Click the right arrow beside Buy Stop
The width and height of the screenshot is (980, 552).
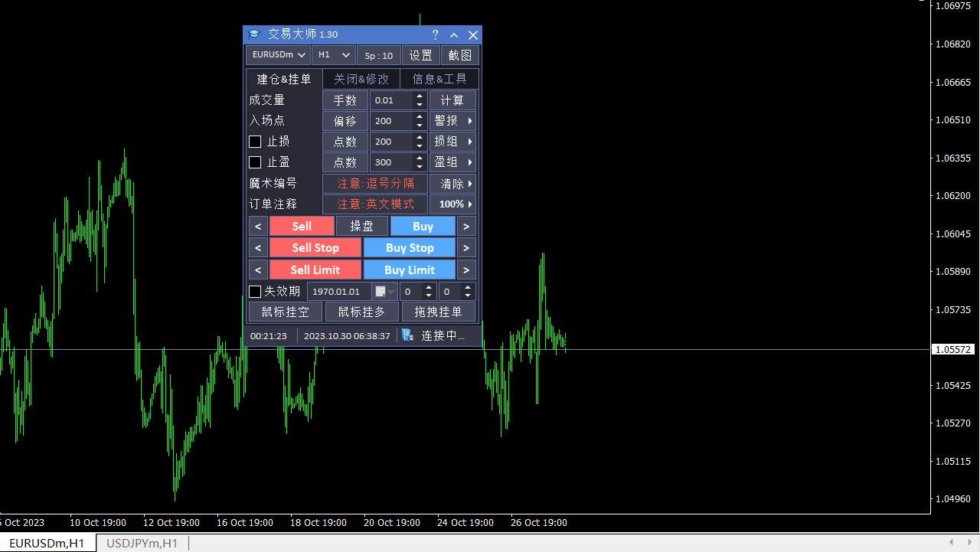pos(466,247)
